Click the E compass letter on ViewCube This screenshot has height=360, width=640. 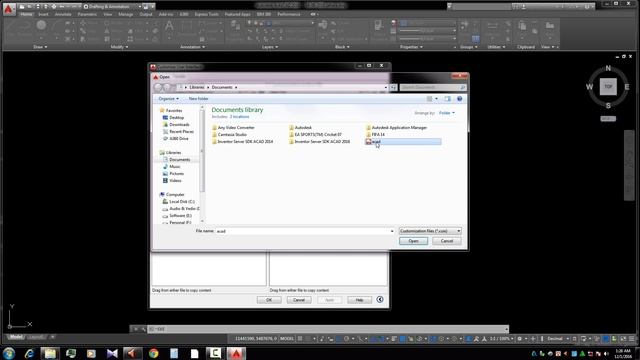click(x=627, y=87)
